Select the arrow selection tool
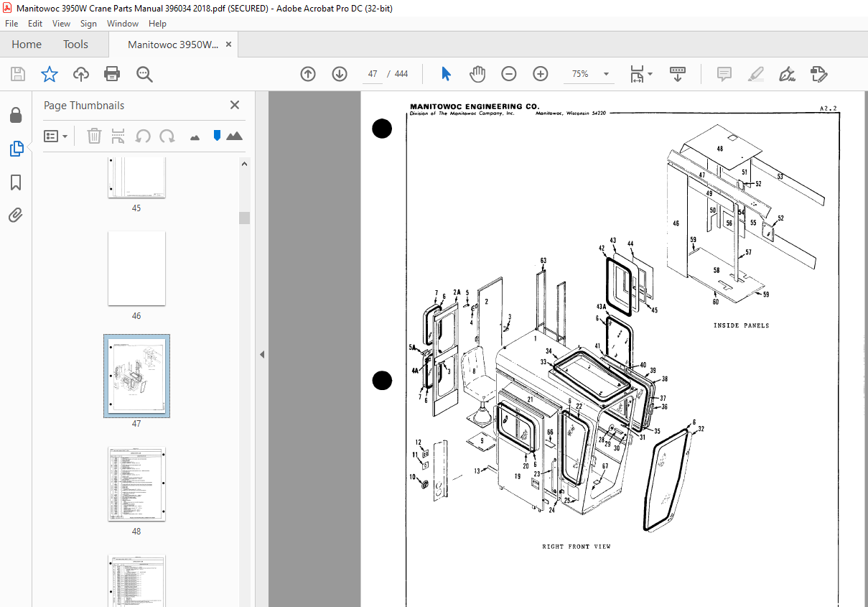The width and height of the screenshot is (868, 607). (x=446, y=74)
